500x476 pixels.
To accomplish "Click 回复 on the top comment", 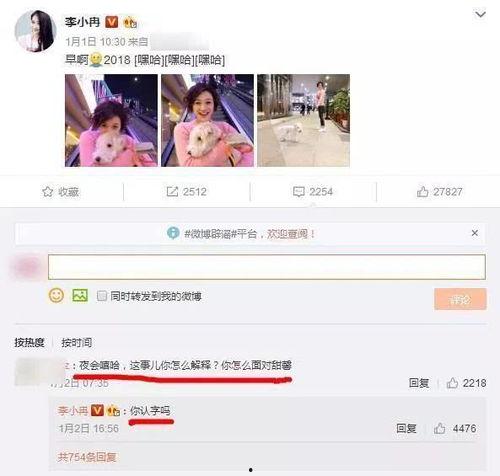I will (419, 383).
